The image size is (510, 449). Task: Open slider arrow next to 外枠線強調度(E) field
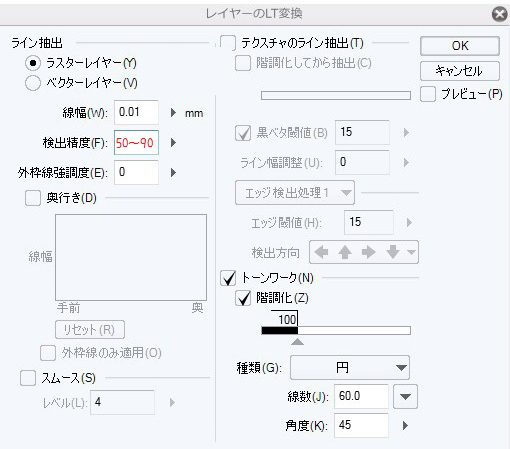click(173, 172)
